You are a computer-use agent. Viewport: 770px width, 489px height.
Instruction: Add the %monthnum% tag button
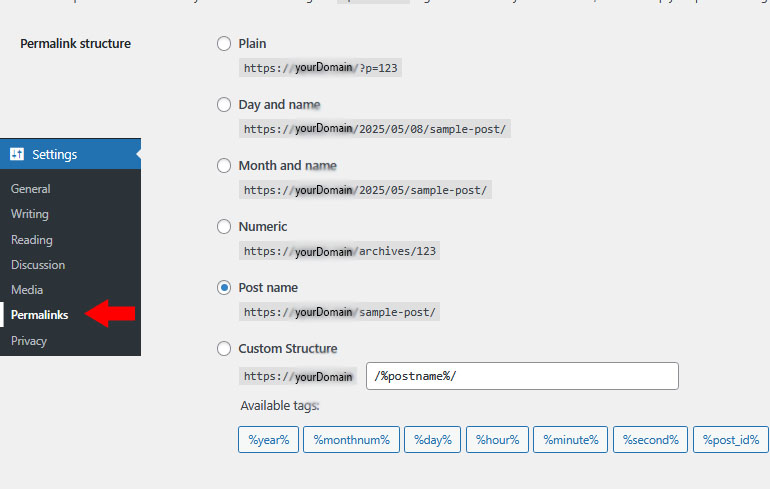[352, 440]
